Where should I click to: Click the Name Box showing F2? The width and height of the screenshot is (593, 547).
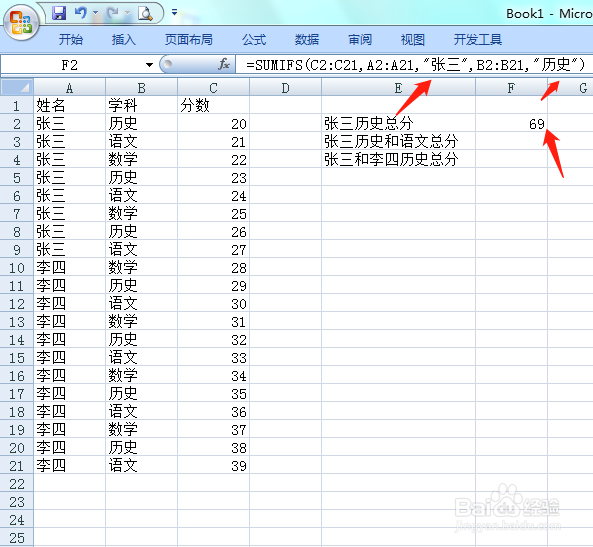click(x=70, y=65)
